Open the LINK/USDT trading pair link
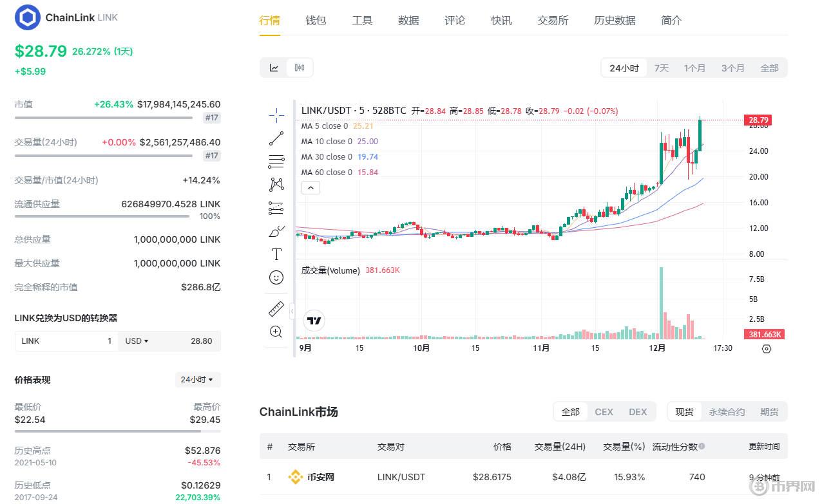The width and height of the screenshot is (822, 504). [x=401, y=477]
